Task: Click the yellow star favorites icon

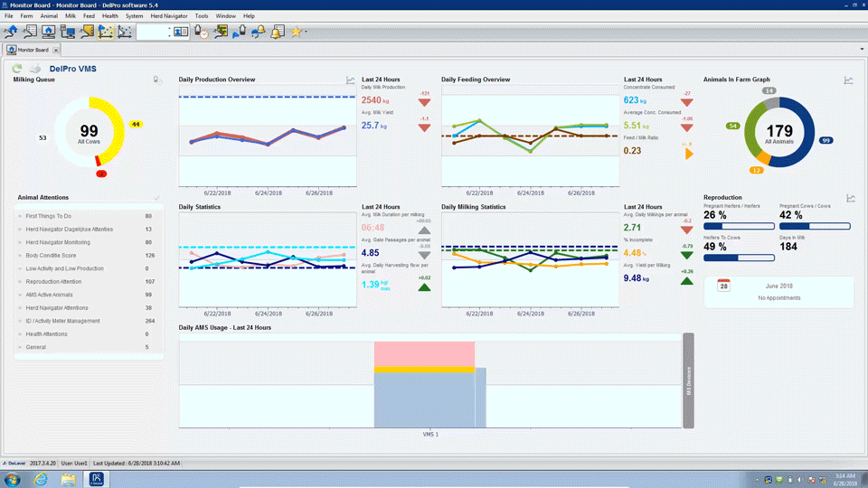Action: tap(297, 32)
